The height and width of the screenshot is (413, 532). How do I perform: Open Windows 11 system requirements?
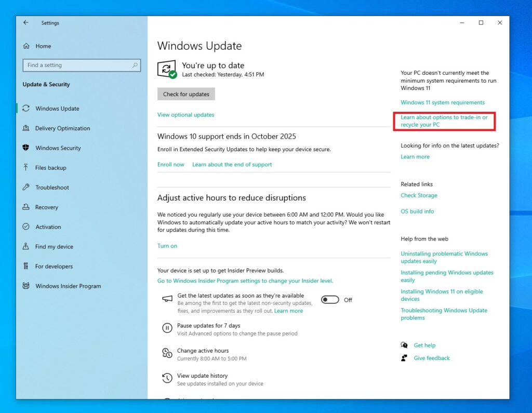[443, 102]
